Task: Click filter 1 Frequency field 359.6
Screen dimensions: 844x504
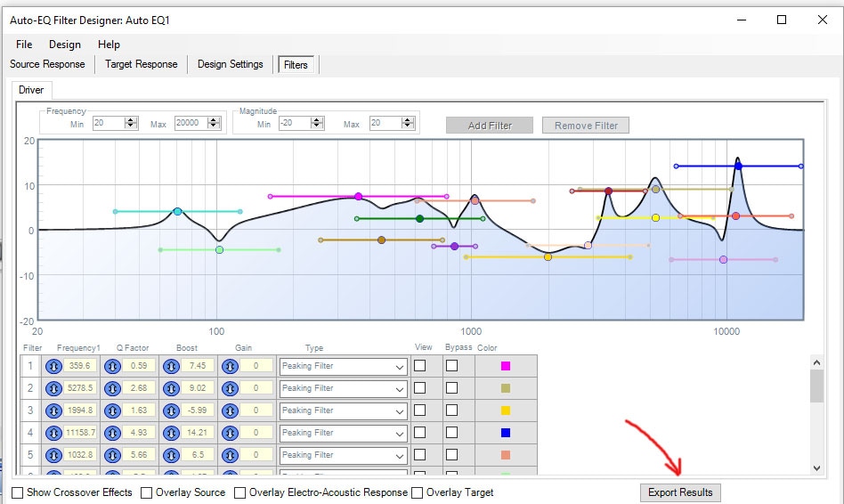Action: [80, 366]
